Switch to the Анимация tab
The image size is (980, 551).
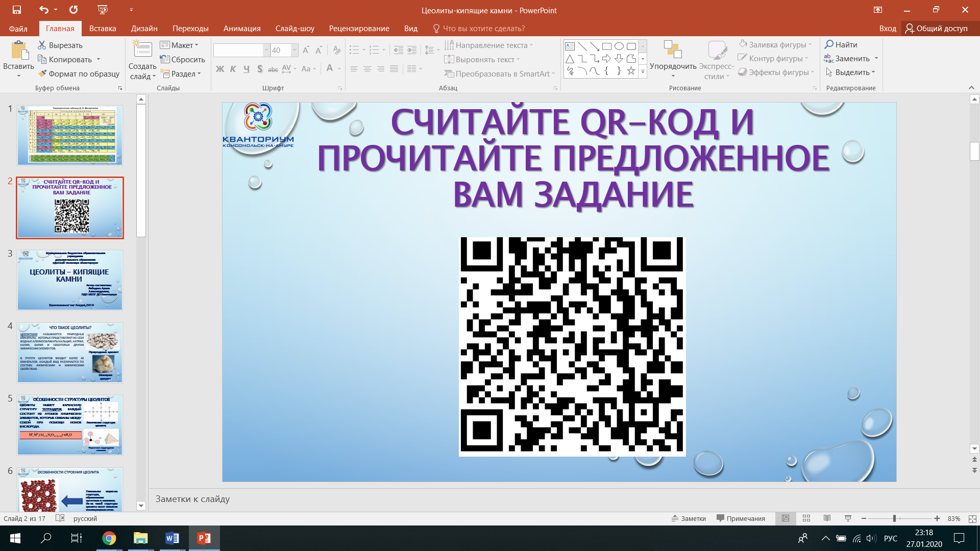pos(242,29)
